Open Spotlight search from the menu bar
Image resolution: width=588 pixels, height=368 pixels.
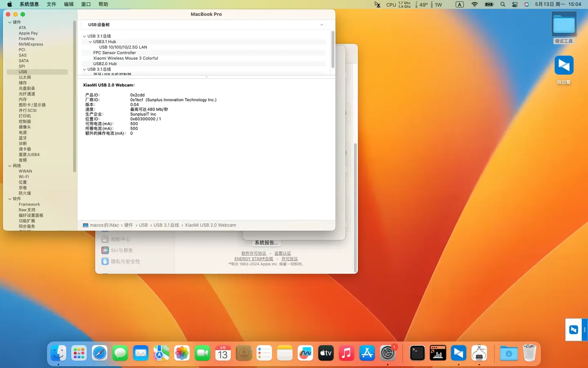pos(502,4)
